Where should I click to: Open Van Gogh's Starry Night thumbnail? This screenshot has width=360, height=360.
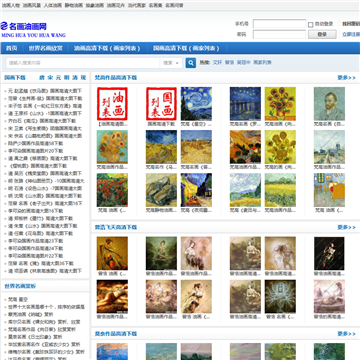[196, 104]
